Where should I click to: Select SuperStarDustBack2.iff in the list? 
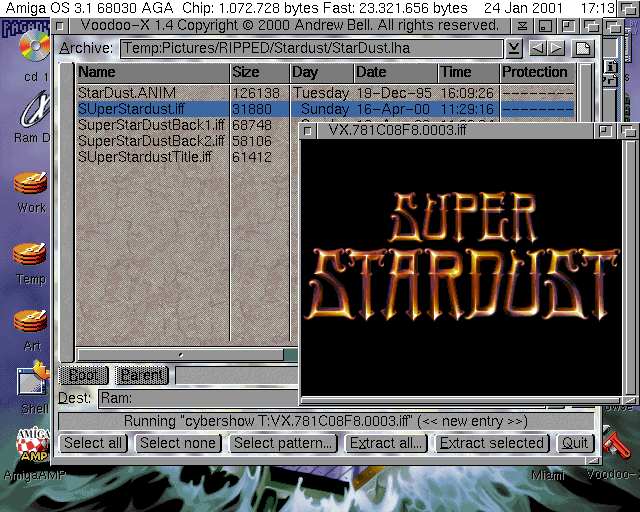point(151,141)
